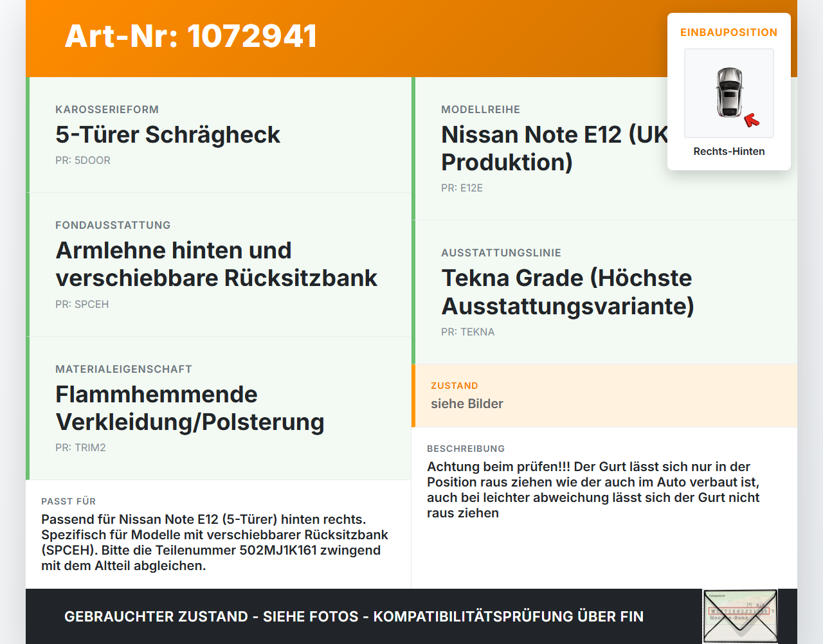
Task: Click the siehe Bilder condition text
Action: [467, 404]
